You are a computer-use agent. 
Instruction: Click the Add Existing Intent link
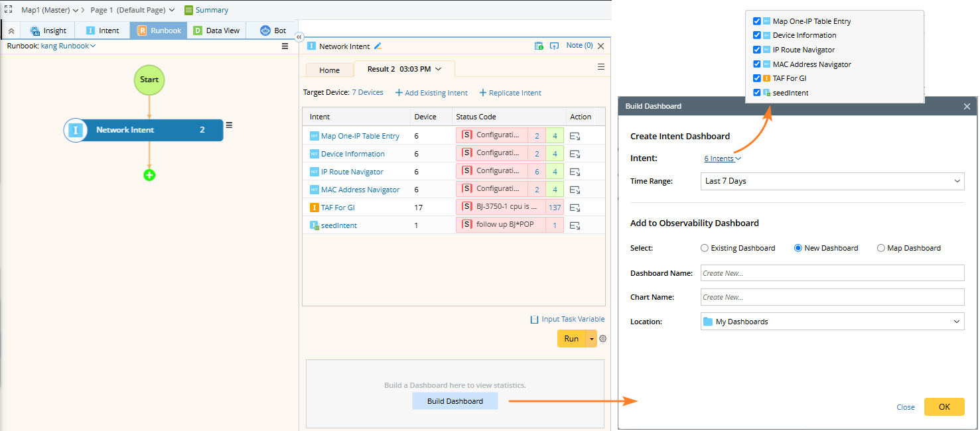click(x=431, y=93)
